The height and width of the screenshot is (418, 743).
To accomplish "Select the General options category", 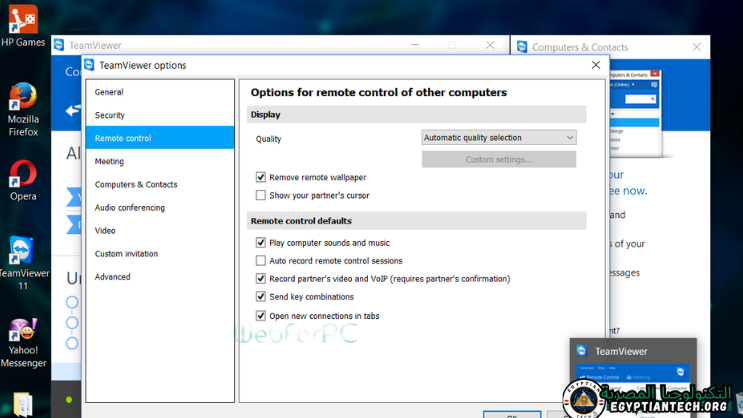I will [x=160, y=92].
